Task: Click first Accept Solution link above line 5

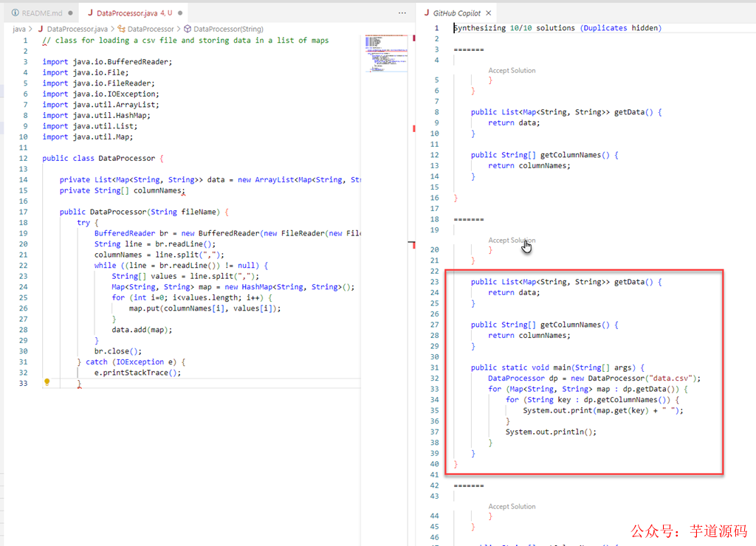Action: click(x=512, y=70)
